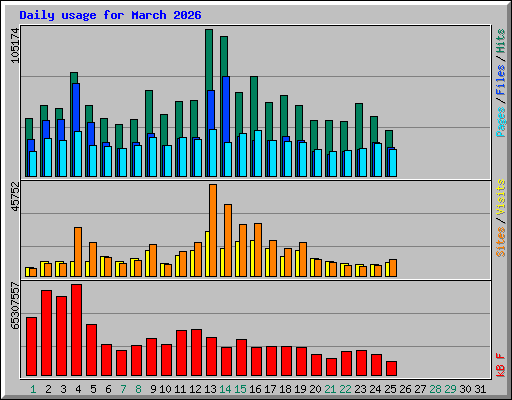
Task: Click day label 27 on the x-axis
Action: click(x=420, y=389)
